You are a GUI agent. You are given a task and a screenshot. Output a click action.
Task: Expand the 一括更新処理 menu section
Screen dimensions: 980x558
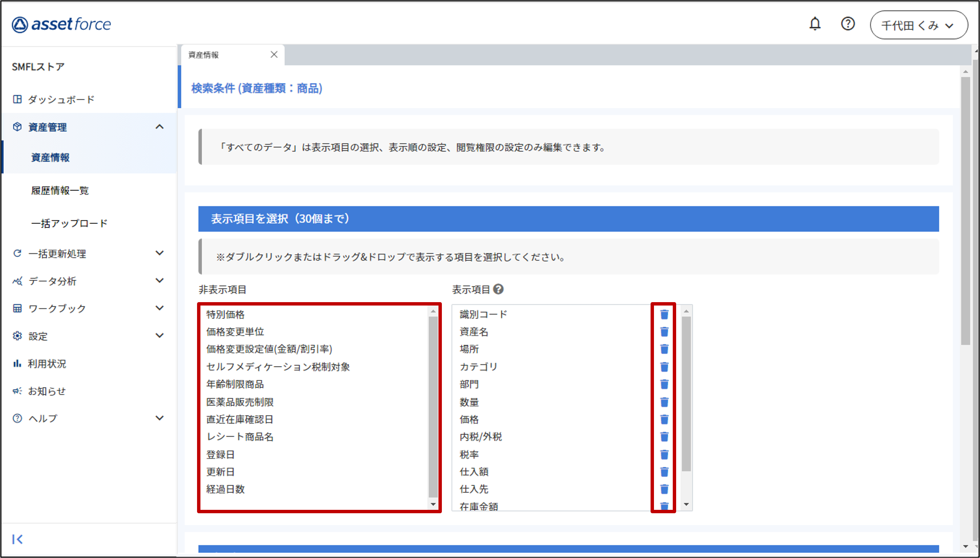pos(160,253)
